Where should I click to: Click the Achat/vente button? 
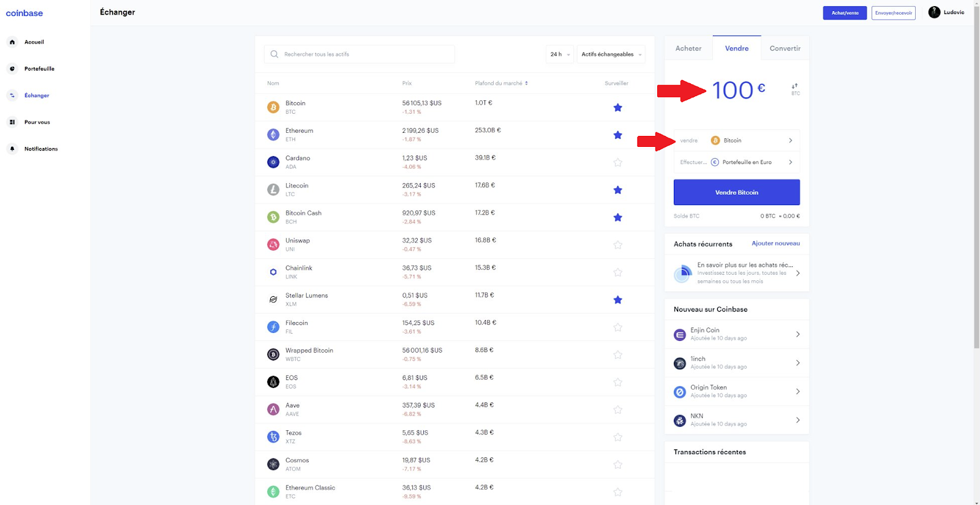pyautogui.click(x=845, y=13)
